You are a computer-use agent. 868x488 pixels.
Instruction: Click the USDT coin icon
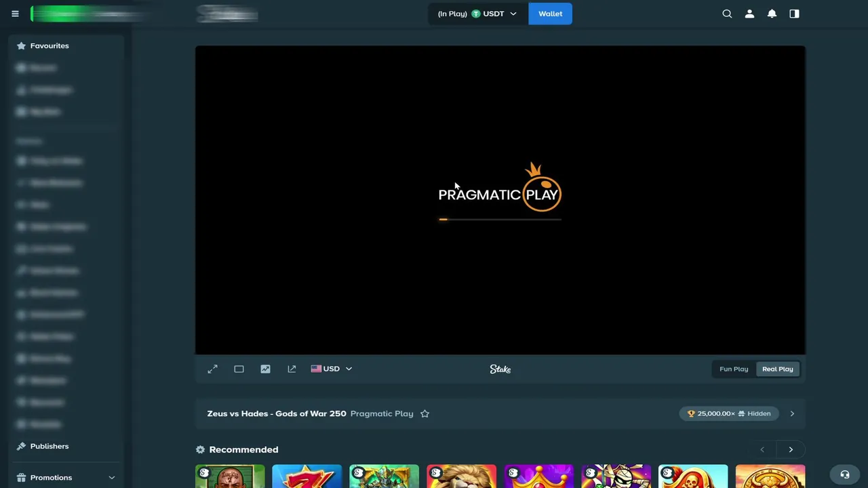(x=475, y=14)
